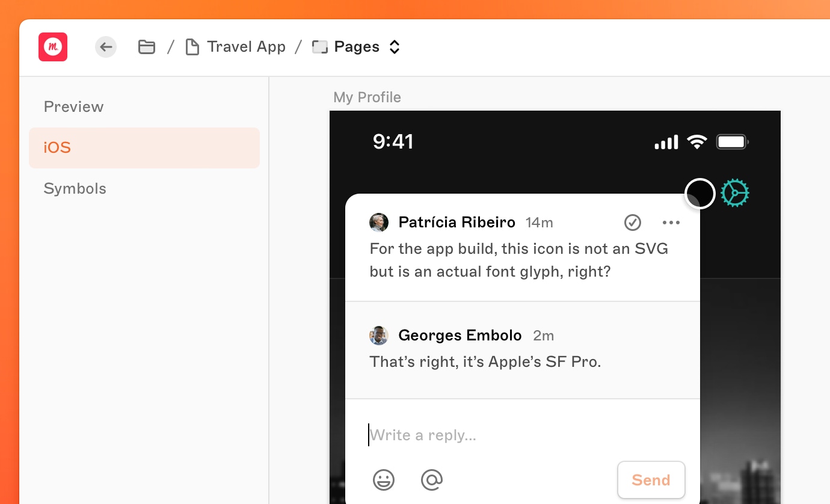Click the Write a reply field

pyautogui.click(x=517, y=435)
